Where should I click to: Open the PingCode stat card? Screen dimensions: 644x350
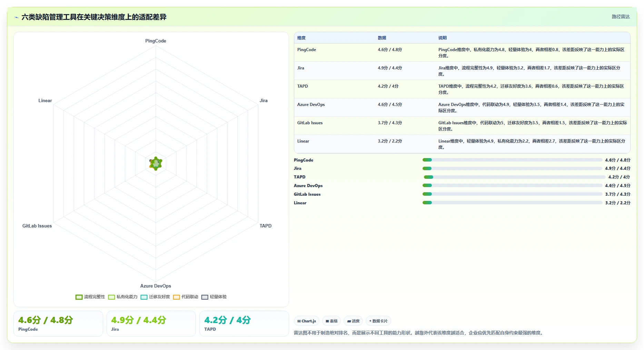coord(58,323)
